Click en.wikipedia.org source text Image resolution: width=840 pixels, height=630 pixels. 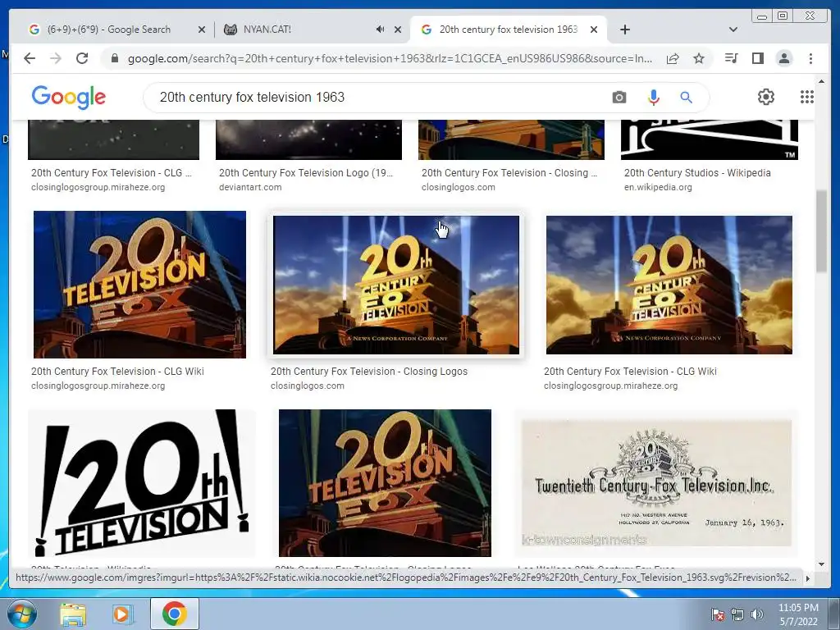tap(658, 188)
